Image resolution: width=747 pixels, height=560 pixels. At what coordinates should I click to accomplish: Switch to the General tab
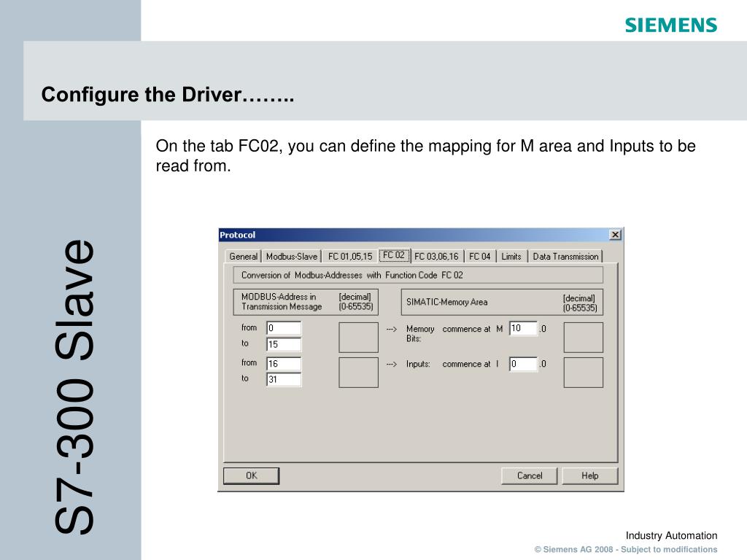[x=243, y=256]
